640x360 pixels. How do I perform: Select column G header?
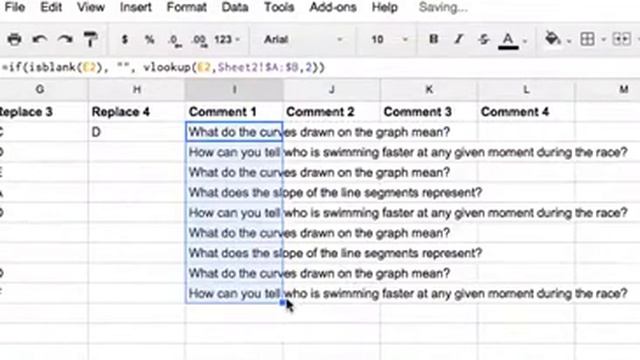40,89
